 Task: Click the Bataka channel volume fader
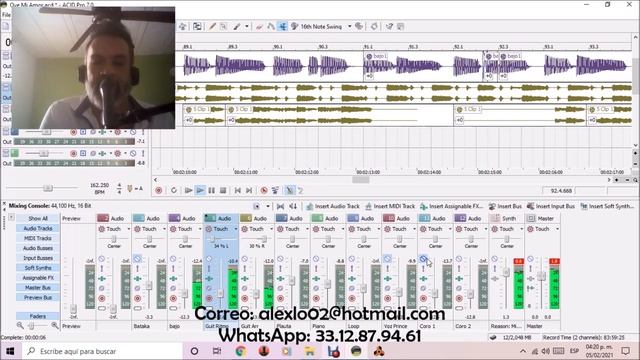point(149,286)
